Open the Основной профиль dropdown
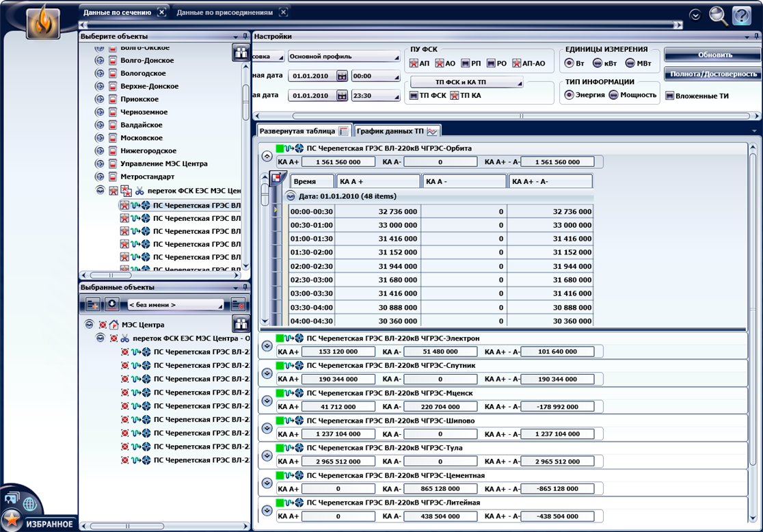The height and width of the screenshot is (532, 763). (343, 56)
